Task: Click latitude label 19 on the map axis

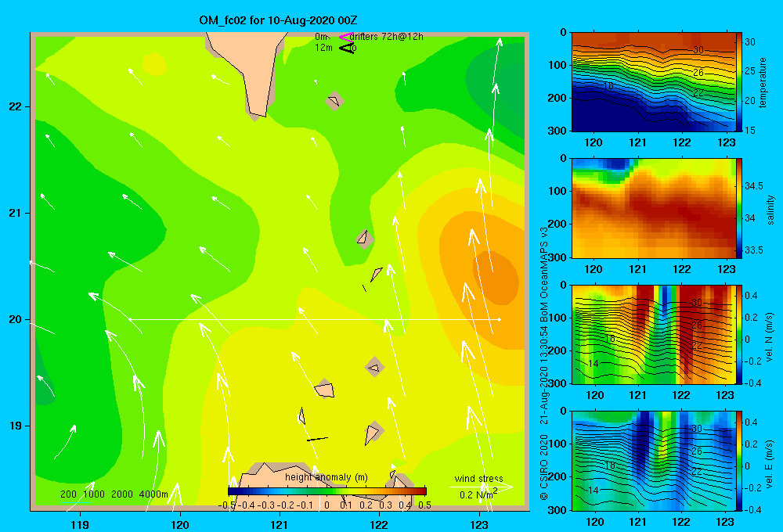Action: pyautogui.click(x=15, y=426)
